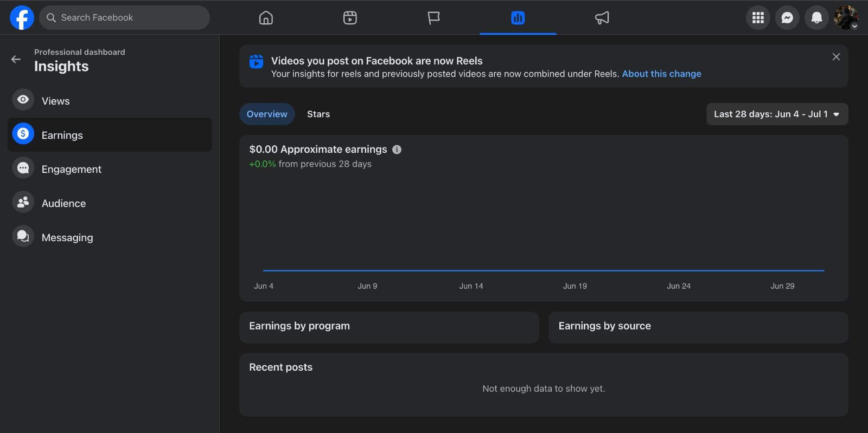Open the apps grid menu
This screenshot has height=433, width=868.
click(x=758, y=18)
